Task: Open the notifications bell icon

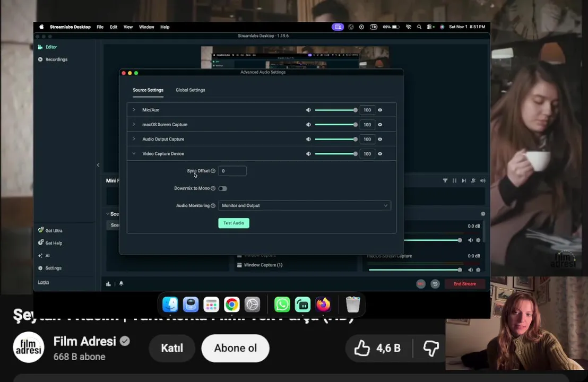Action: coord(121,284)
